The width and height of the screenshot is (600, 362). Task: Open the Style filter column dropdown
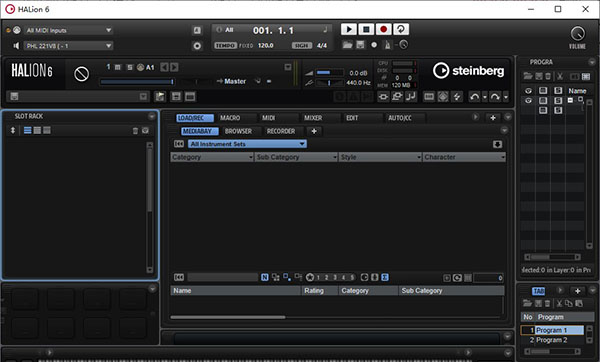click(x=419, y=157)
